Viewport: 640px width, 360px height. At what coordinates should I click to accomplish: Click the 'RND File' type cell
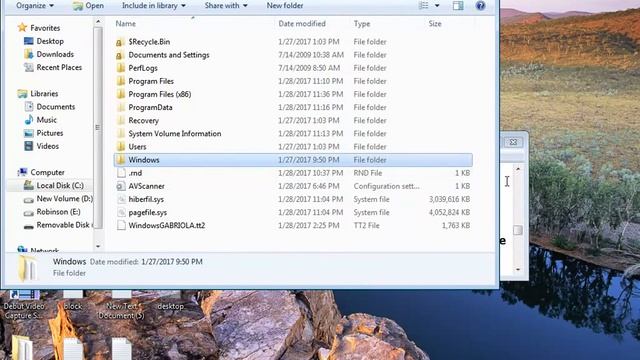(x=368, y=173)
